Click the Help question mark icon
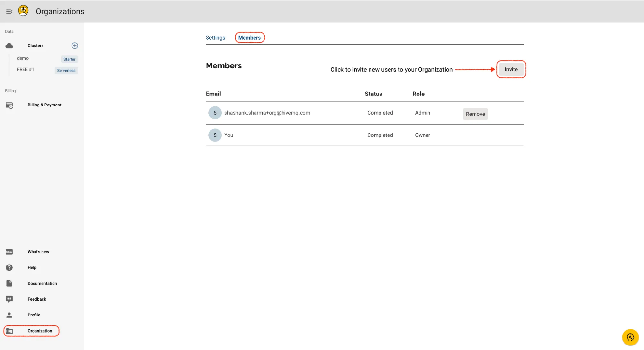 (9, 267)
